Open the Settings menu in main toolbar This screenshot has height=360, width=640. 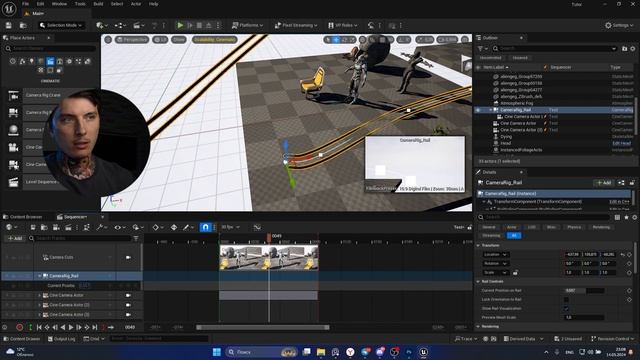pos(620,25)
